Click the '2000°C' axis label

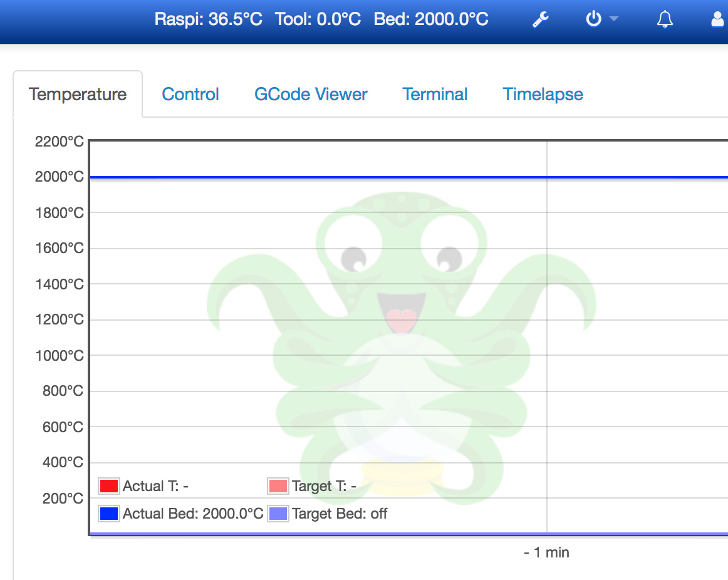[x=60, y=177]
